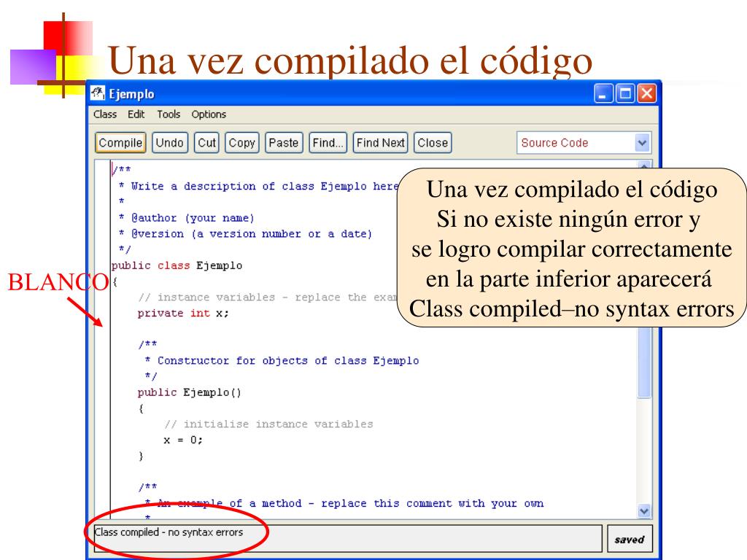Click the 'Class compiled - no syntax errors' message
The width and height of the screenshot is (747, 560).
click(169, 532)
